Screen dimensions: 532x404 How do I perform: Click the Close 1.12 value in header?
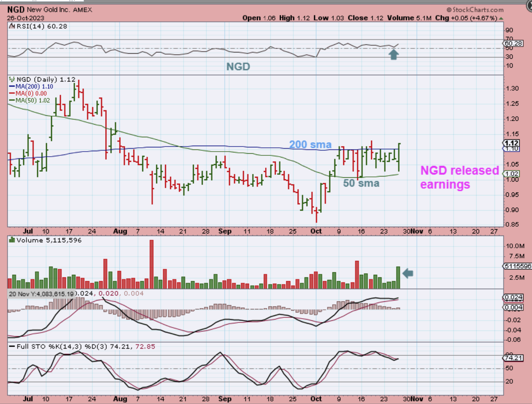tap(366, 18)
